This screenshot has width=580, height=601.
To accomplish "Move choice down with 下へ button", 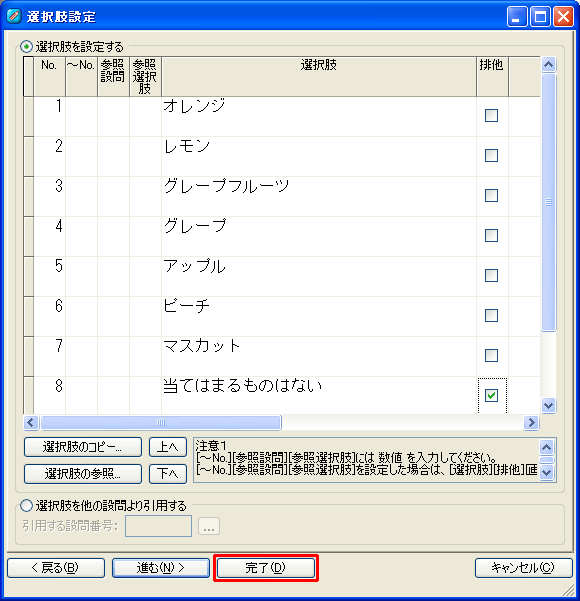I will coord(168,474).
